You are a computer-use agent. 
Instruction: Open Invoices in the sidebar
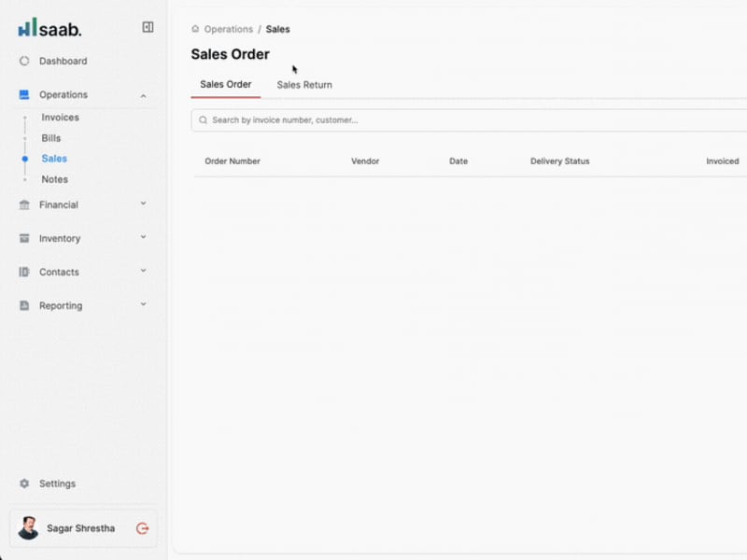point(60,118)
